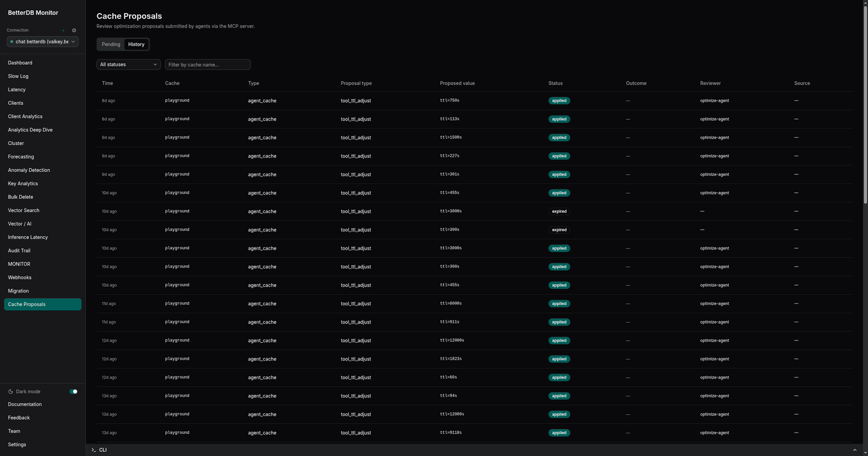
Task: Click the ttl=60s proposed value
Action: point(449,377)
